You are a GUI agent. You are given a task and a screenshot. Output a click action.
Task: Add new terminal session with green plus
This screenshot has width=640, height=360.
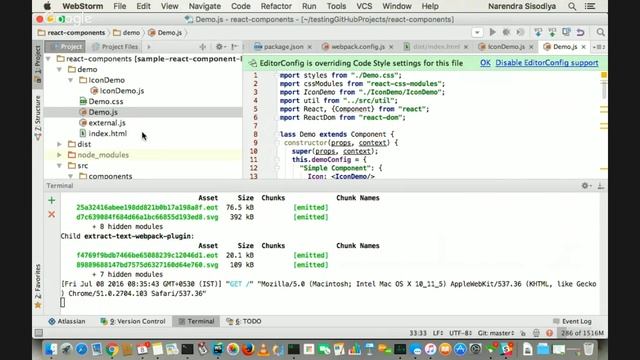[x=51, y=200]
